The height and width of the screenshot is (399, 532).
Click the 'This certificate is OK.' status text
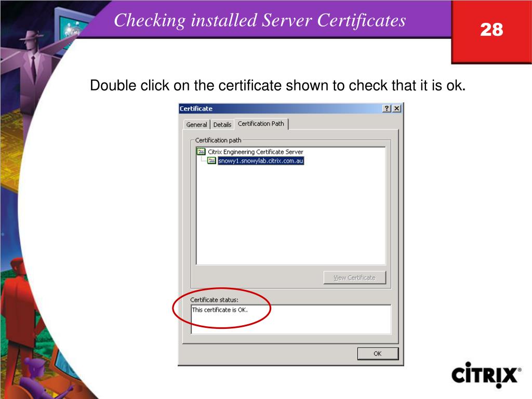click(x=220, y=310)
